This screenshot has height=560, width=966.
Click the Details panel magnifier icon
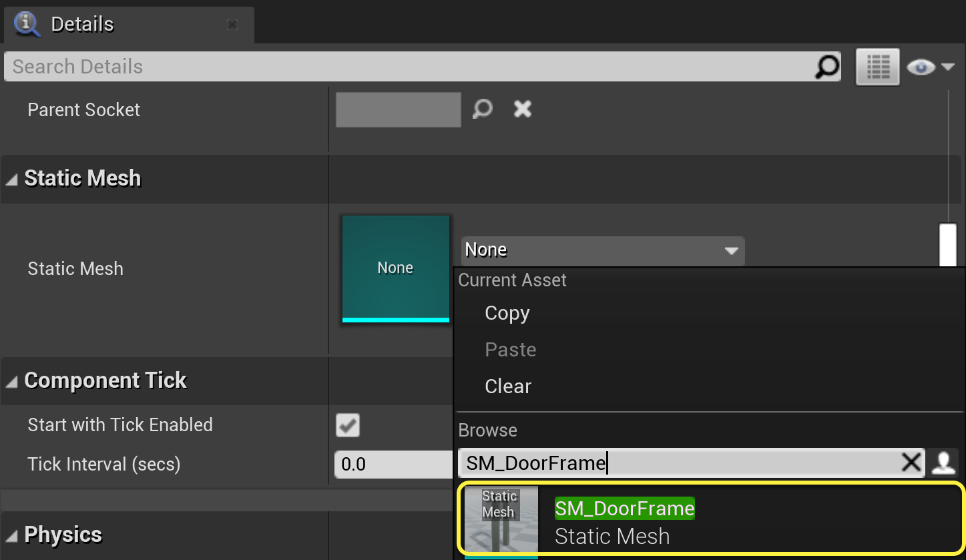pos(27,24)
